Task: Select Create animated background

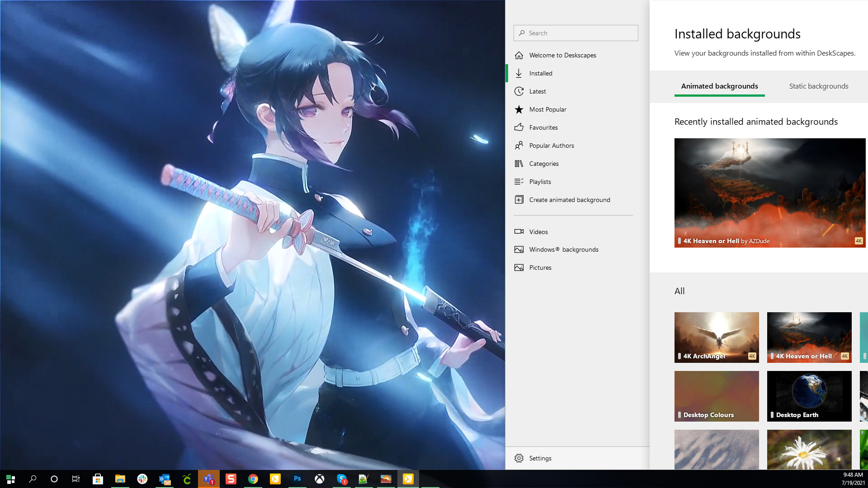Action: (570, 199)
